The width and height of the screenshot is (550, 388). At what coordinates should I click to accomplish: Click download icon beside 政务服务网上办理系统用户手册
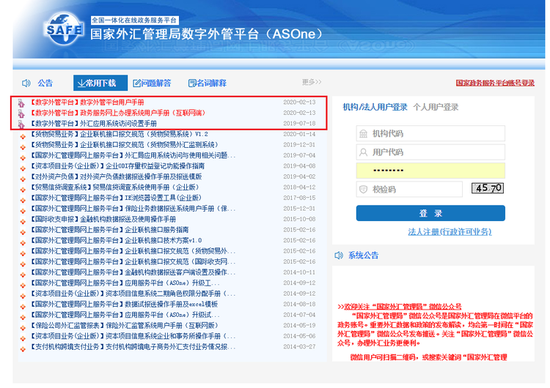pyautogui.click(x=21, y=113)
